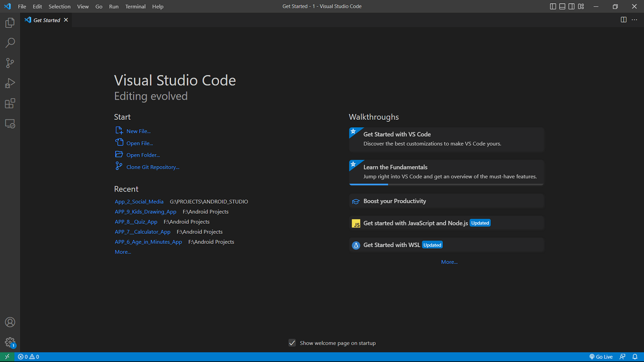Start Go Live server from status bar
Screen dimensions: 644x362
[x=601, y=357]
